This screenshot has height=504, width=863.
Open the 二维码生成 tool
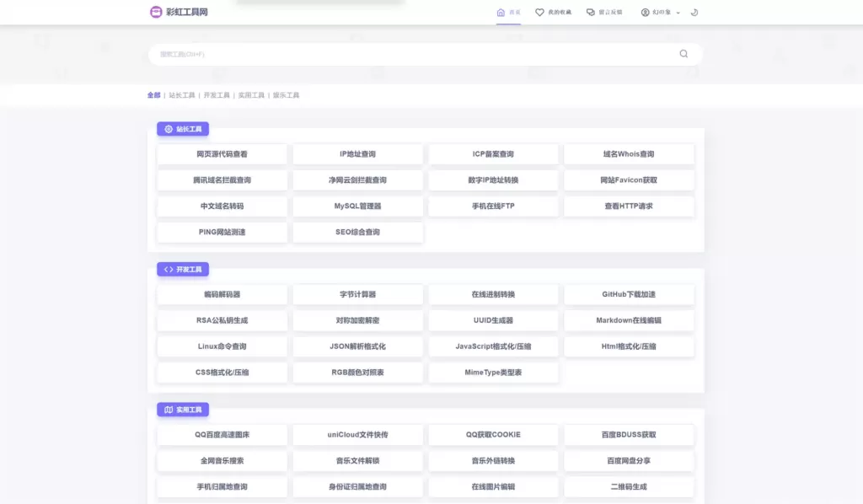(629, 486)
